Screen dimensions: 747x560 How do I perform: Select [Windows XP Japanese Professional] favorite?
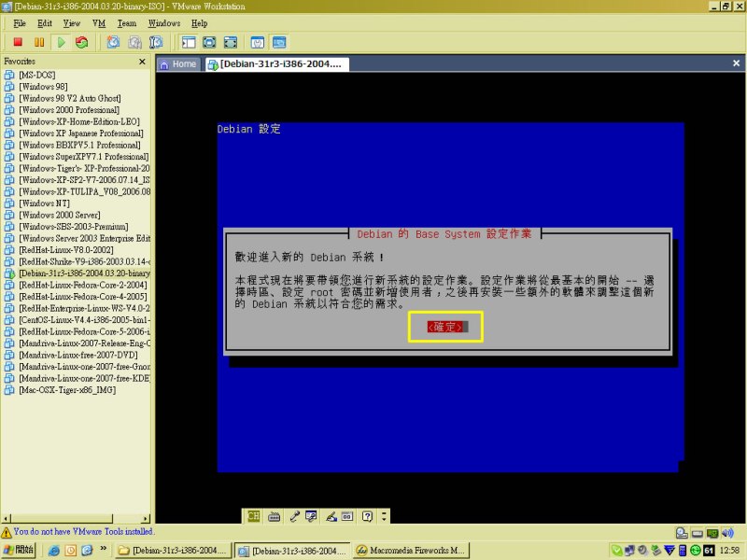(x=80, y=133)
